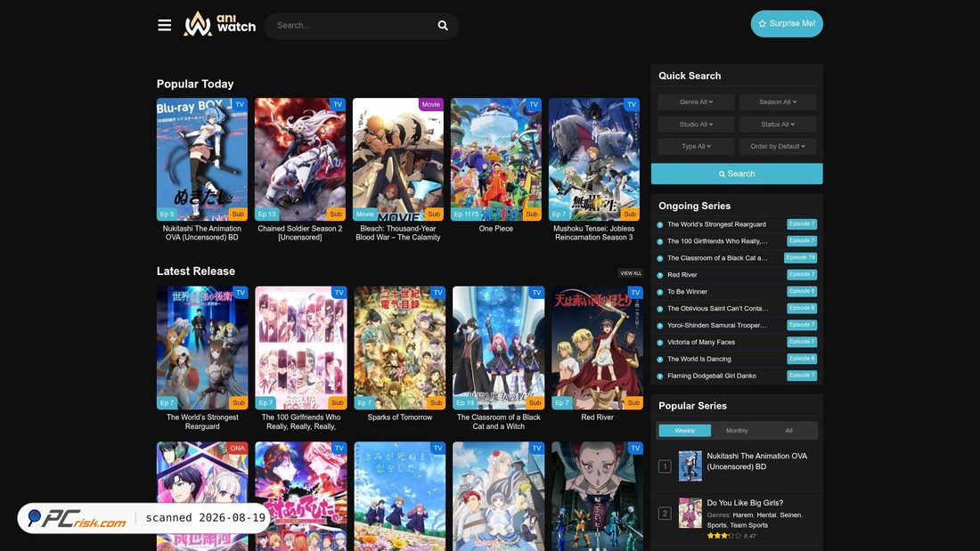Select the All popular series tab
This screenshot has width=980, height=551.
pos(788,431)
